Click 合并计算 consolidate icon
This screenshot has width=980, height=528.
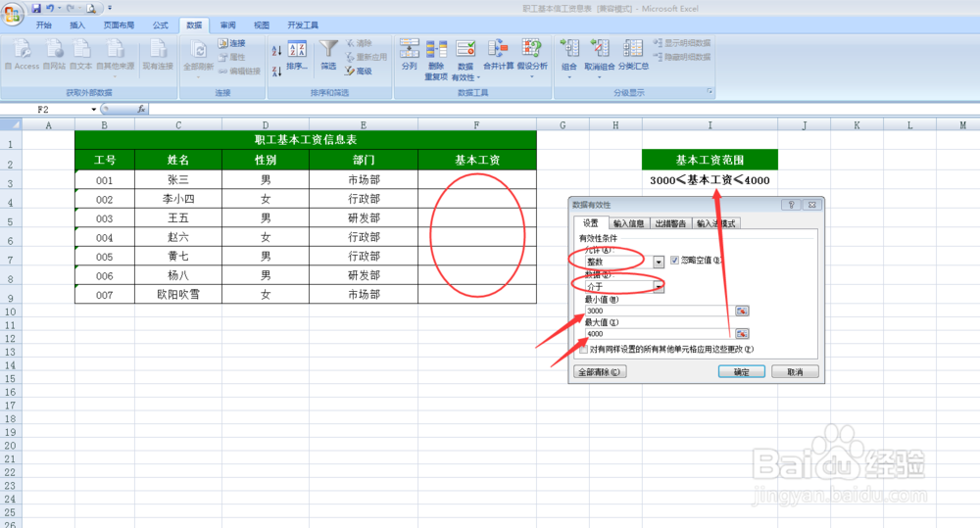click(x=498, y=49)
